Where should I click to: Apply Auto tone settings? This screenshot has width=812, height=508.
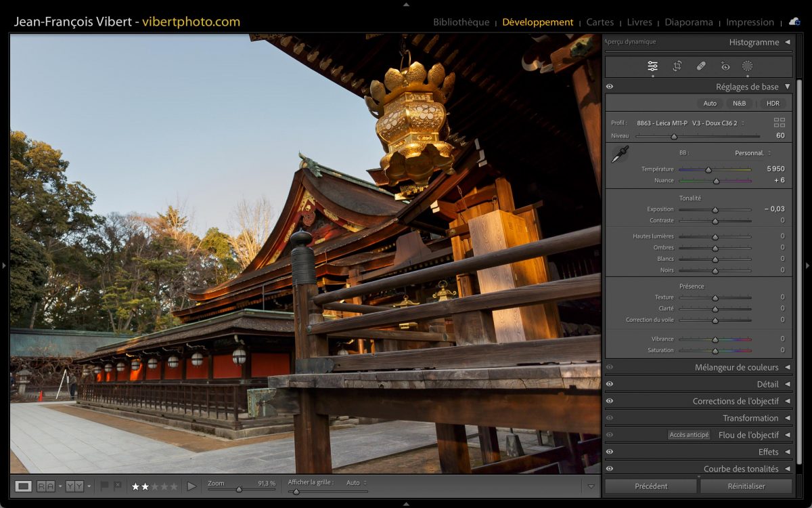coord(710,104)
